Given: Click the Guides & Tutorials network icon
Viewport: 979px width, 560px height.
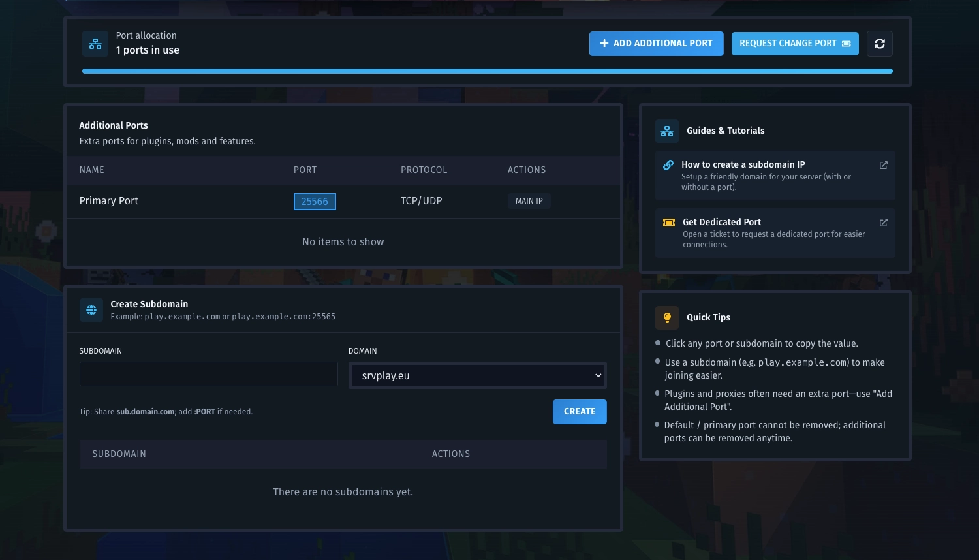Looking at the screenshot, I should [x=667, y=131].
